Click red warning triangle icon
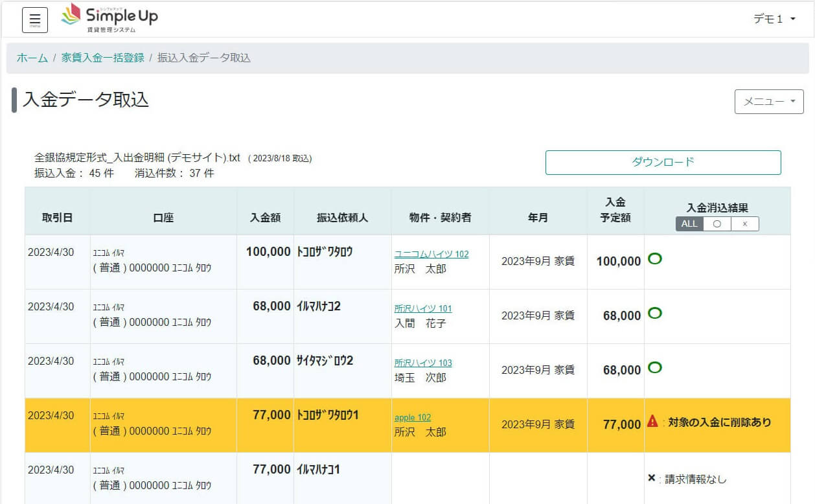The width and height of the screenshot is (815, 504). [653, 422]
